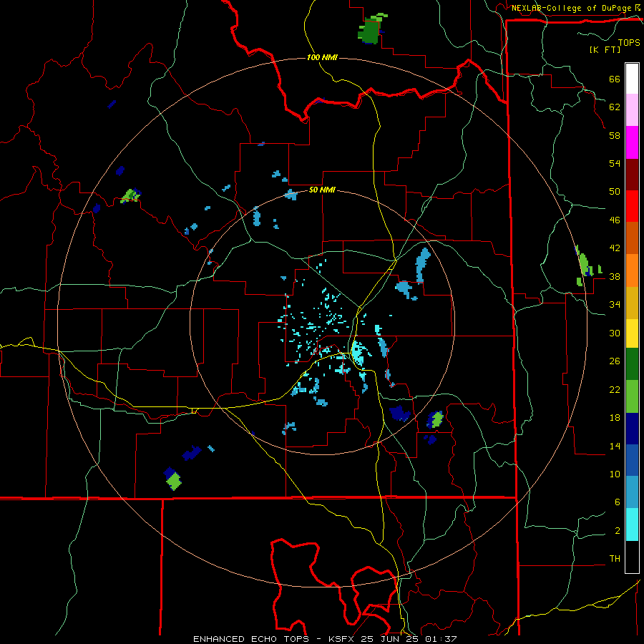Click the 100 NMI range ring label
The width and height of the screenshot is (644, 644).
point(322,57)
